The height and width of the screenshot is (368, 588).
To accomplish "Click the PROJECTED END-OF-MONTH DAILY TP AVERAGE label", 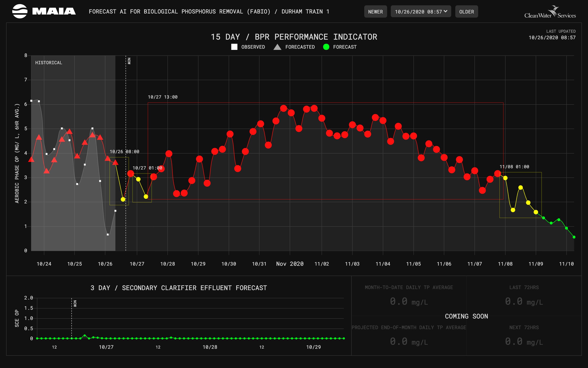I will click(409, 328).
